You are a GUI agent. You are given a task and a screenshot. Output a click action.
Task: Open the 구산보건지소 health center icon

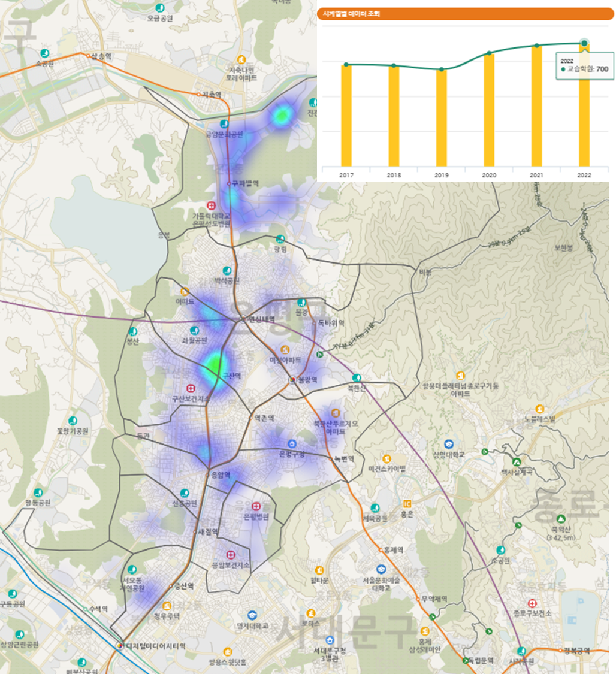(191, 389)
